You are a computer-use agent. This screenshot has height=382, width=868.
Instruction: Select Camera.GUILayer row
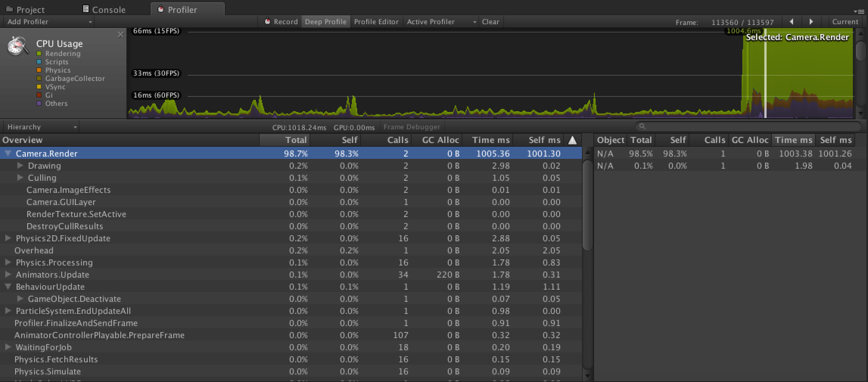[291, 202]
